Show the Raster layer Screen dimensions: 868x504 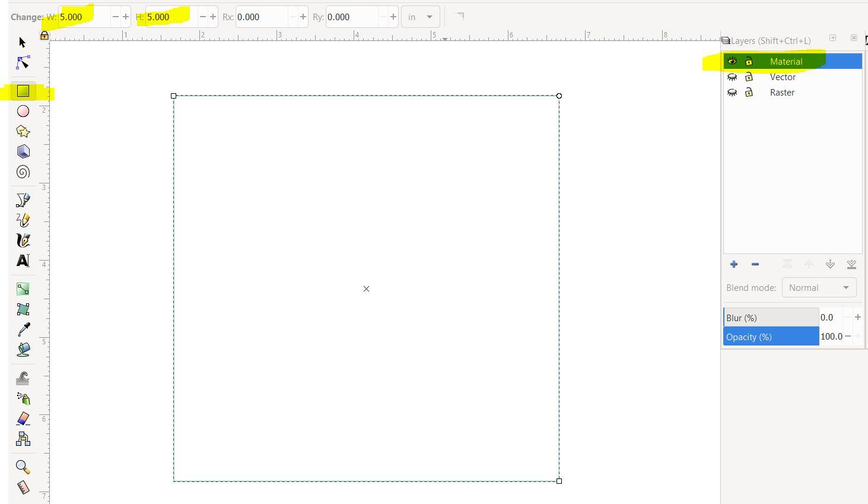tap(732, 93)
